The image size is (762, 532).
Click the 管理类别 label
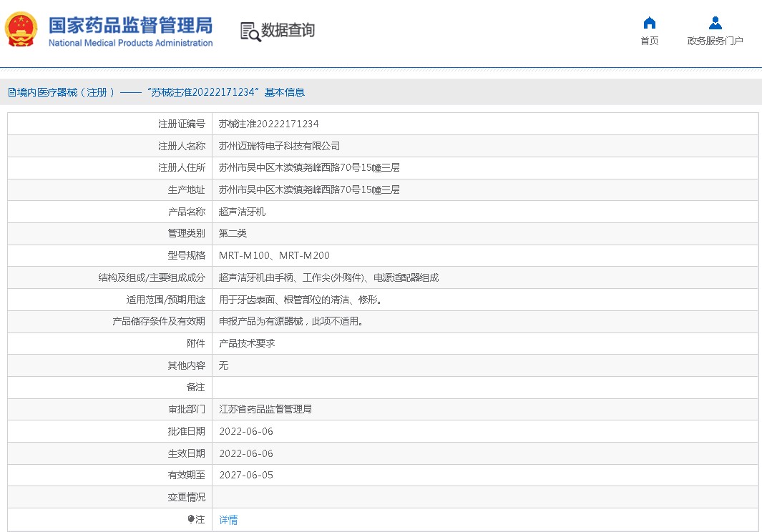pyautogui.click(x=187, y=233)
